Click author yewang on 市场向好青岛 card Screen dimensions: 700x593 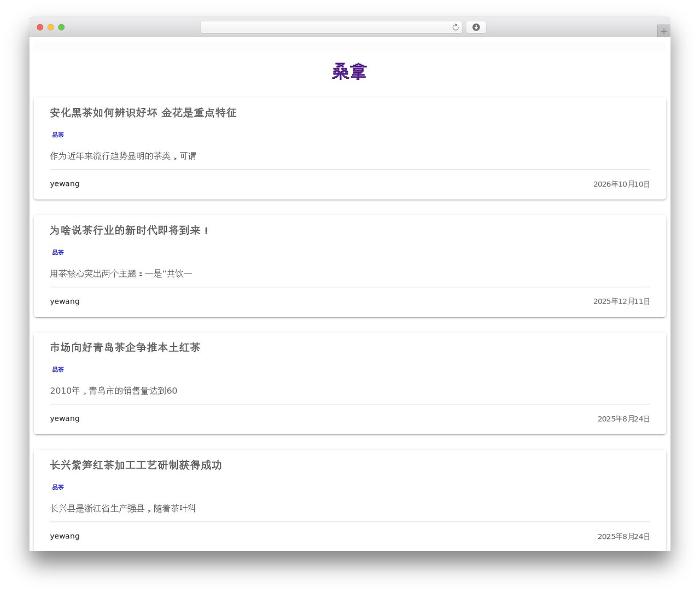click(65, 418)
